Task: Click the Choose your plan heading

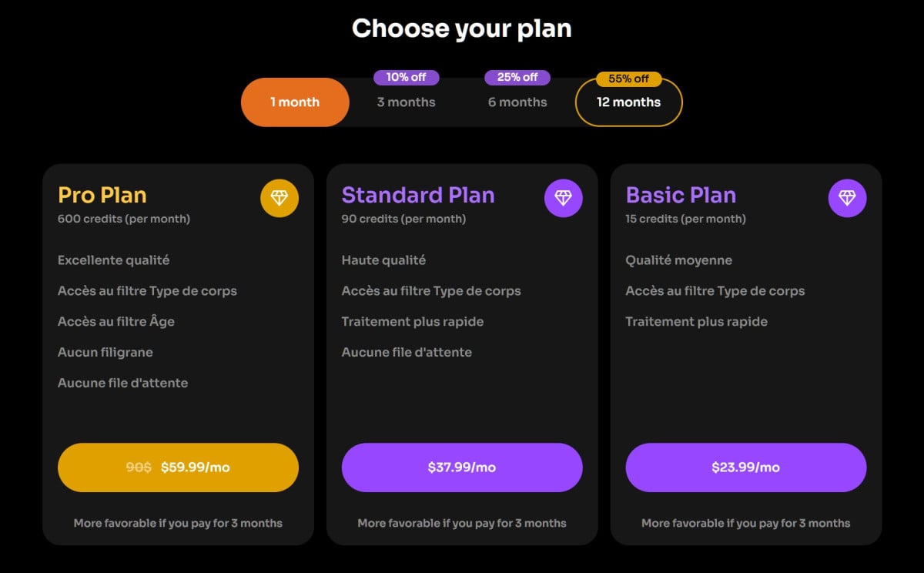Action: [x=462, y=28]
